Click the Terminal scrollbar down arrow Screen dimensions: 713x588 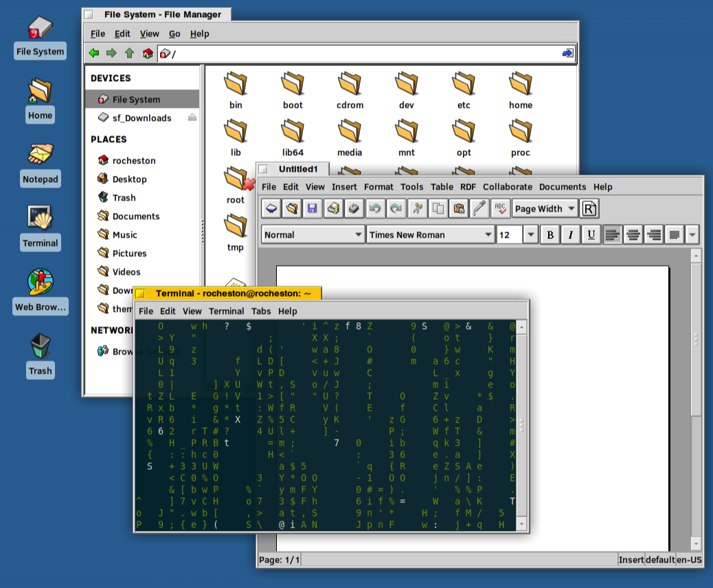(x=521, y=524)
